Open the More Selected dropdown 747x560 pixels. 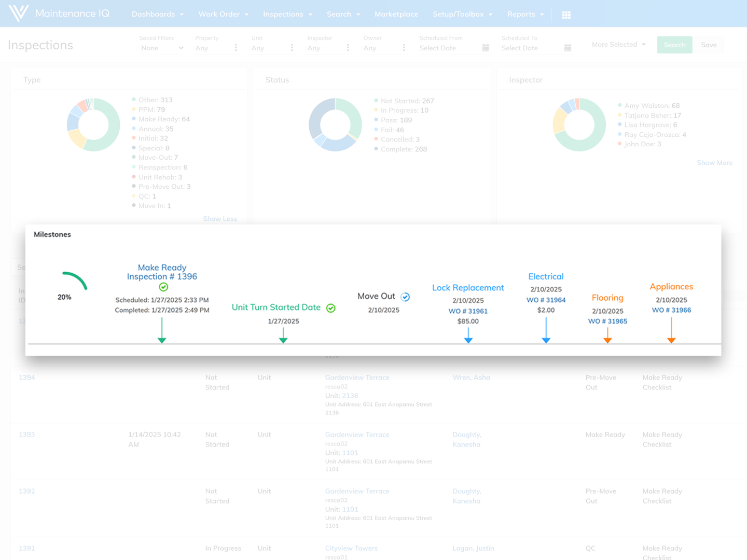pyautogui.click(x=618, y=45)
